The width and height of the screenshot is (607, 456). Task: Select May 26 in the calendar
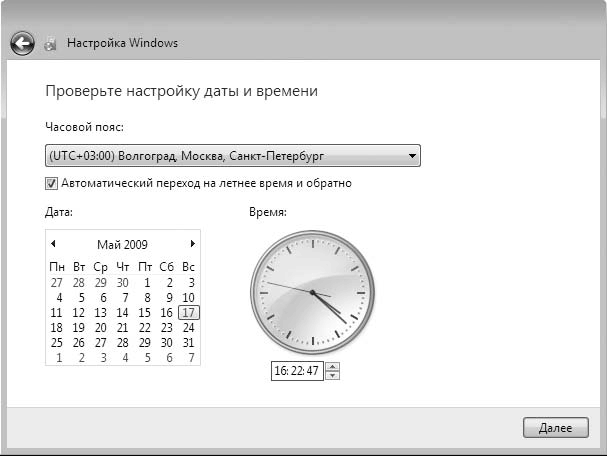click(79, 343)
